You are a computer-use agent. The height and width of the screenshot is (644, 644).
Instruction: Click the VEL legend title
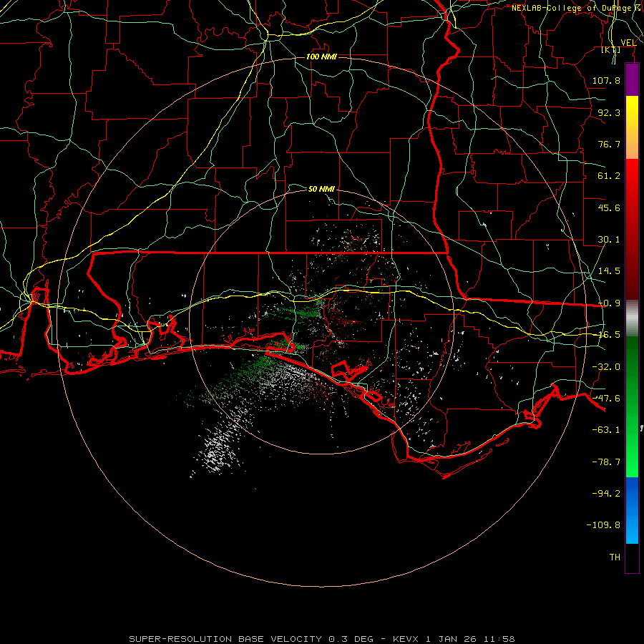point(628,43)
